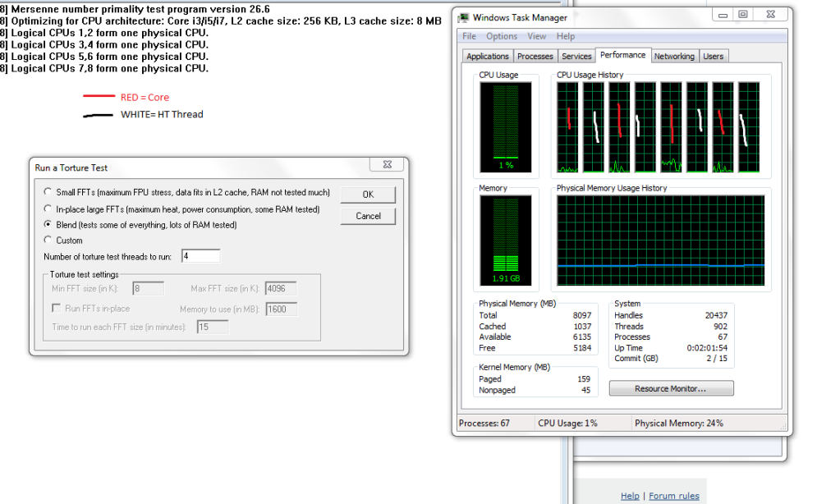Click the Windows Task Manager title icon

coord(463,18)
